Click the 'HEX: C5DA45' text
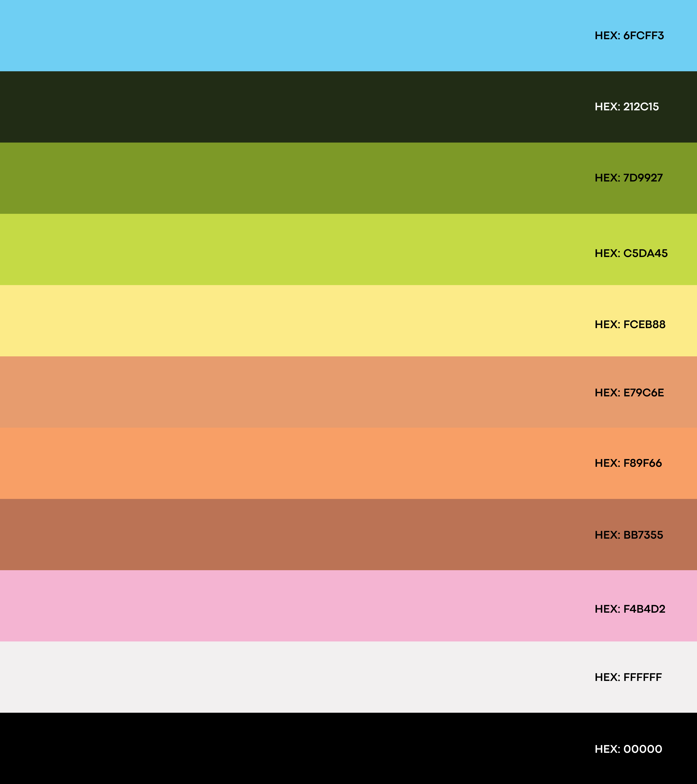Screen dimensions: 697x784 631,253
